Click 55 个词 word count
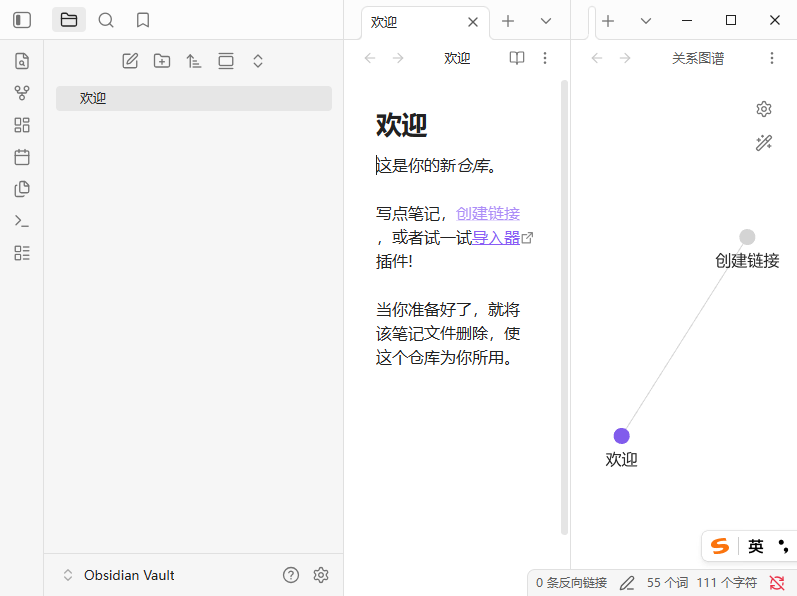The width and height of the screenshot is (797, 596). pyautogui.click(x=667, y=583)
